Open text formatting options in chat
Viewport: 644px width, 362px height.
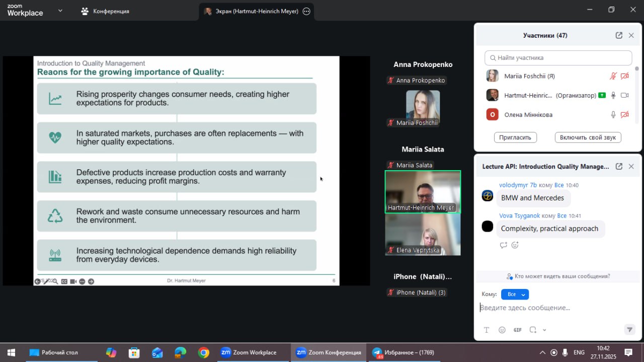tap(487, 330)
